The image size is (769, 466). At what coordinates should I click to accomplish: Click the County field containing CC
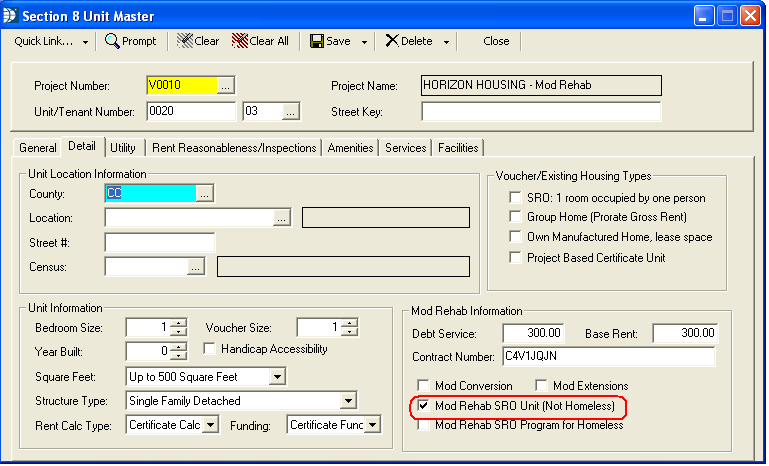(x=151, y=193)
